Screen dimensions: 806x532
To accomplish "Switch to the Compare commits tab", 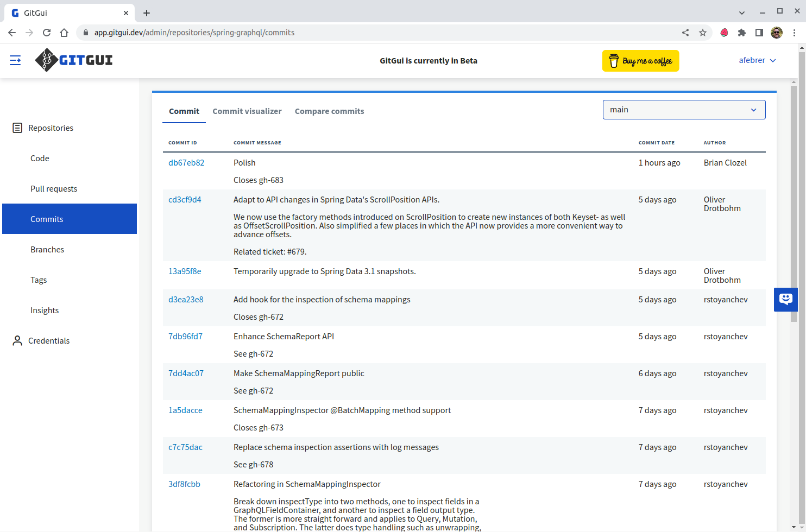I will tap(329, 111).
